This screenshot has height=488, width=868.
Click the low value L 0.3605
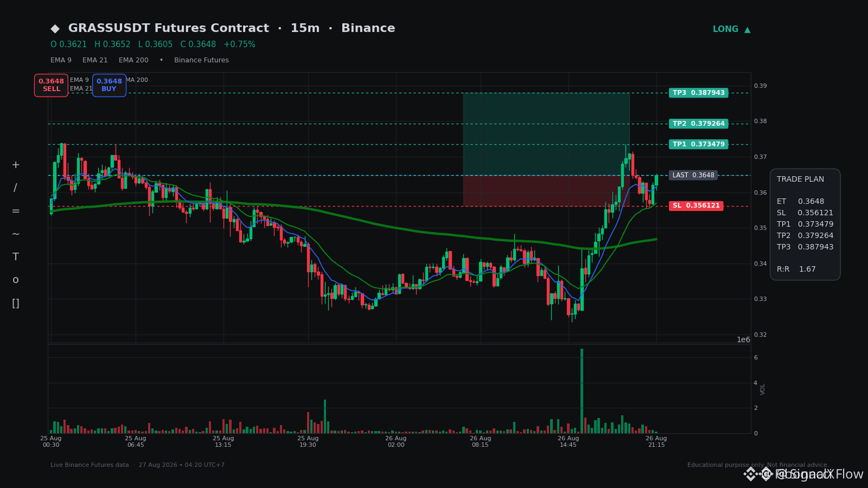(155, 44)
